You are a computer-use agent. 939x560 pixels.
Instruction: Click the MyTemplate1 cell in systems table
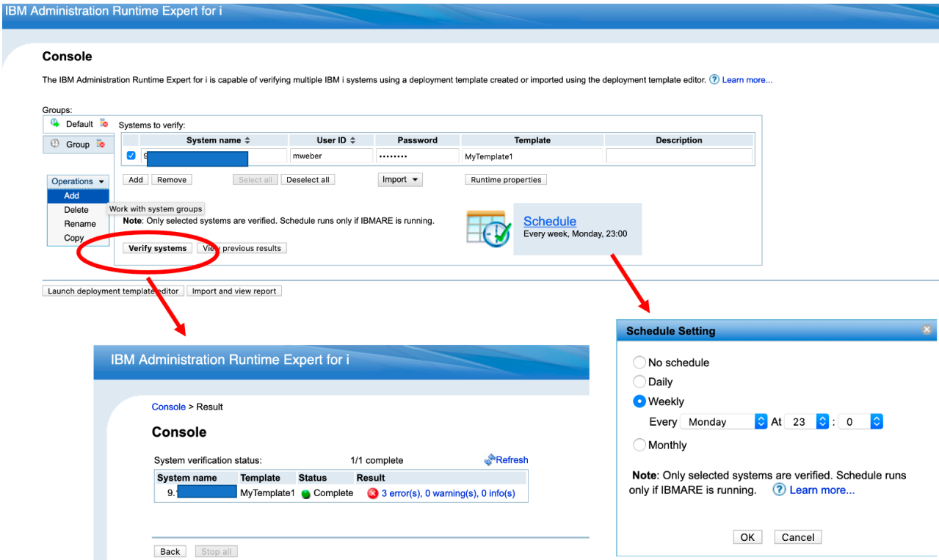pos(532,156)
